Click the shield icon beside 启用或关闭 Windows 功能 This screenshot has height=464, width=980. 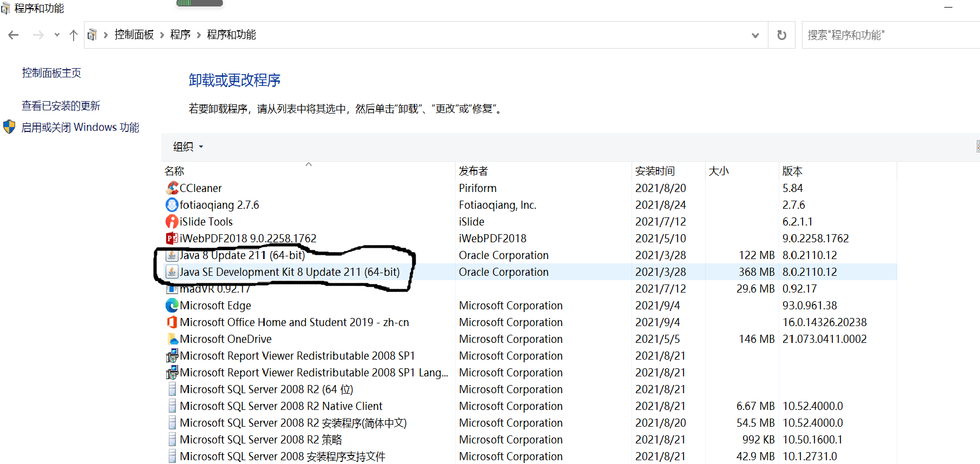click(9, 127)
